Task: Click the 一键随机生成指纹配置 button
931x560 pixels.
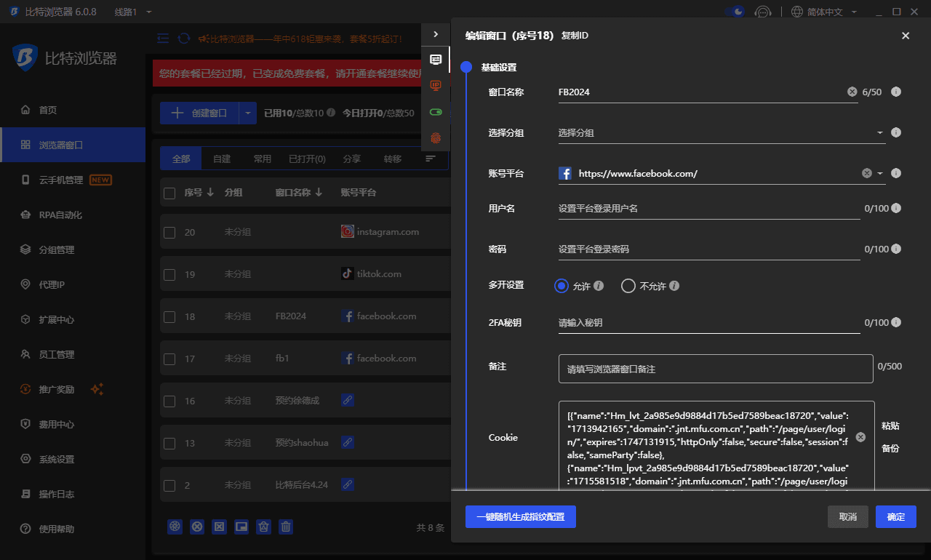Action: coord(520,517)
